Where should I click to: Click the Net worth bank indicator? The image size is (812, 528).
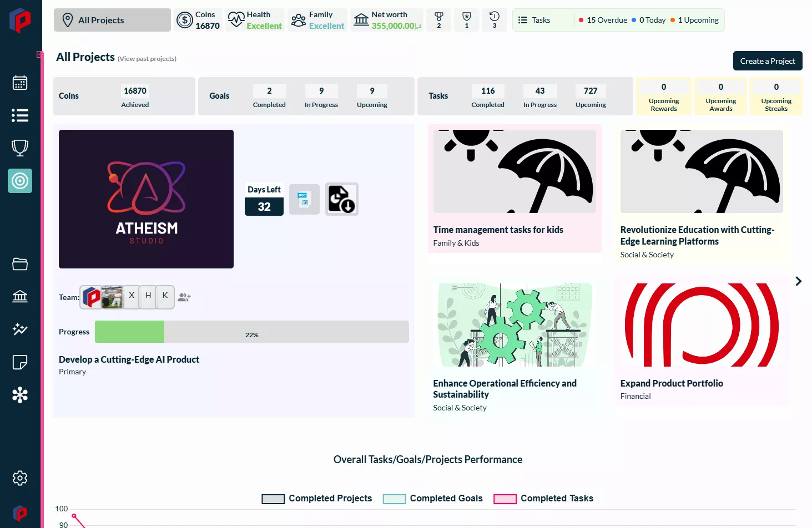coord(387,20)
